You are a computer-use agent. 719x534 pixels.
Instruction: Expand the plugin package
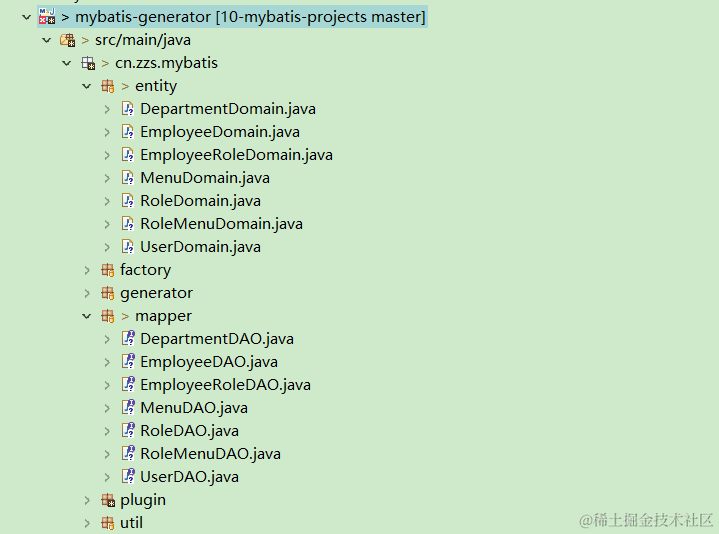[x=87, y=501]
